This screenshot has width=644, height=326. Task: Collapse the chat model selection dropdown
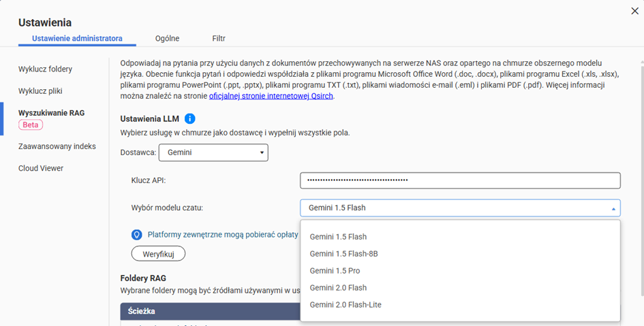460,208
